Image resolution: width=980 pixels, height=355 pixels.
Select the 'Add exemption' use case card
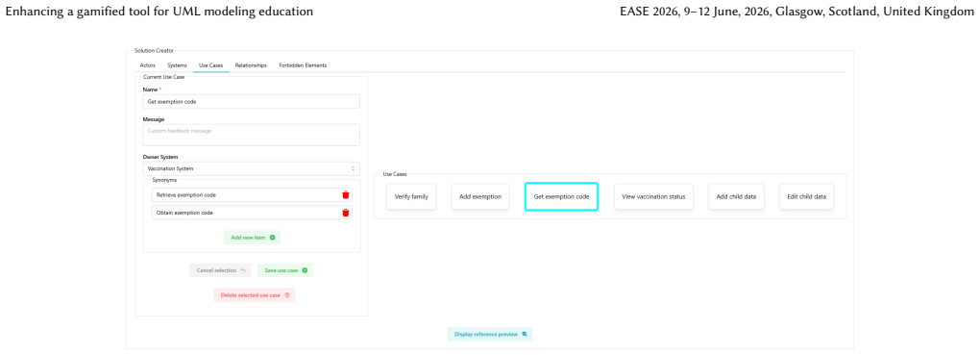pyautogui.click(x=480, y=196)
